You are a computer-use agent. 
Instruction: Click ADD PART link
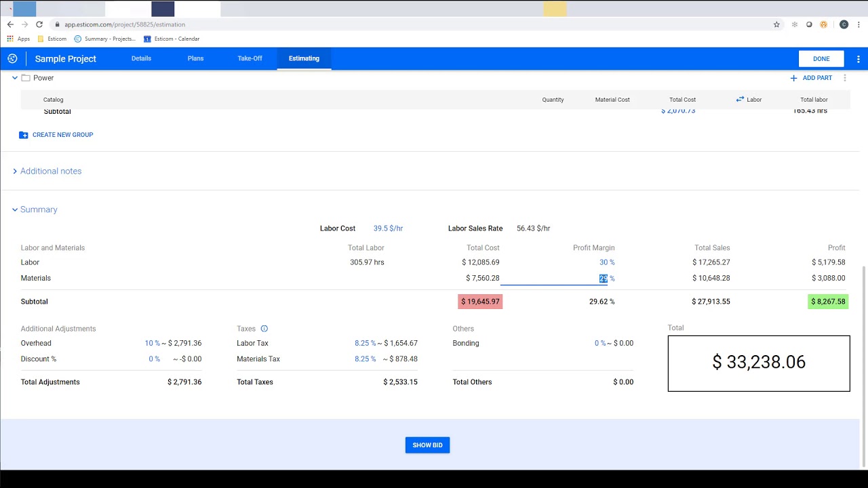pos(817,78)
